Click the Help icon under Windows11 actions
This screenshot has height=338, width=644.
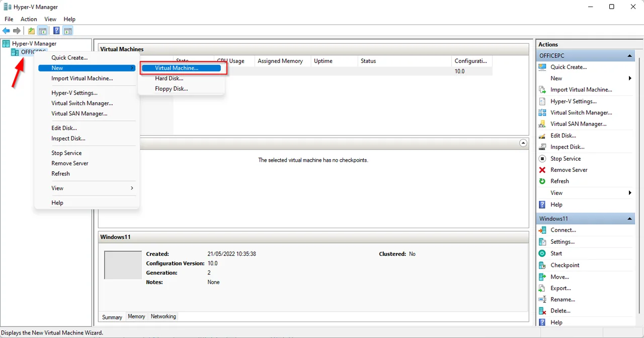[x=542, y=322]
